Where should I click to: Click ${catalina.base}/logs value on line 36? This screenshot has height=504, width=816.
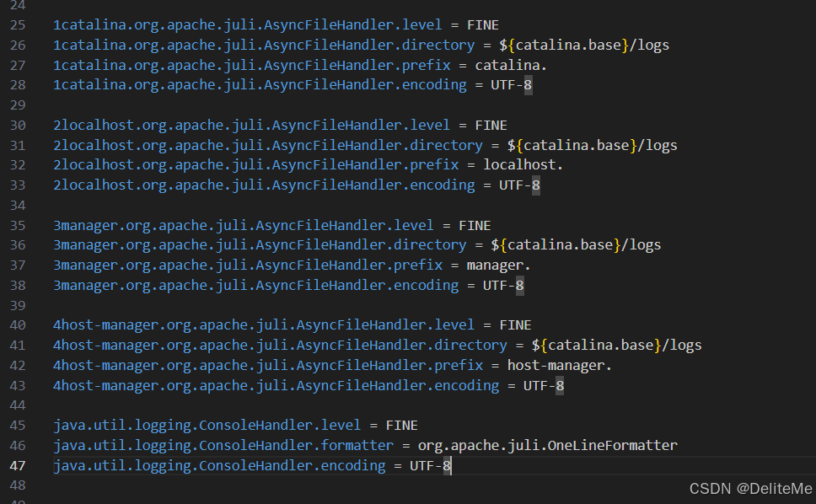576,245
